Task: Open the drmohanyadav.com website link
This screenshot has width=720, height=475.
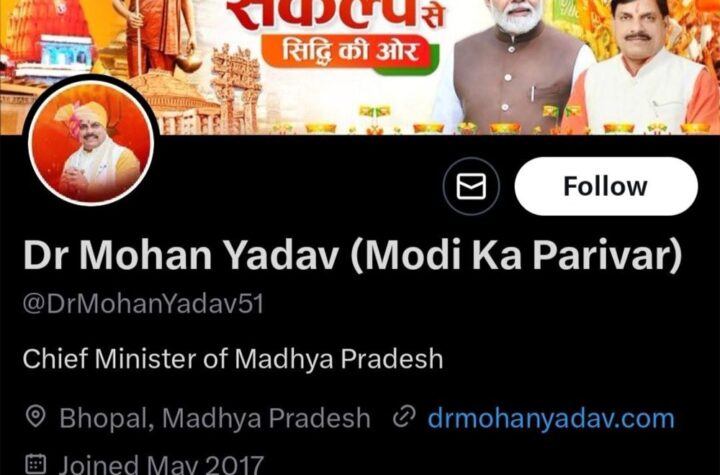Action: coord(551,418)
